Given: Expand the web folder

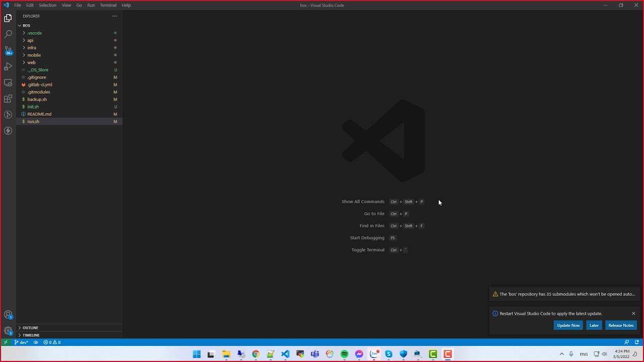Looking at the screenshot, I should [x=69, y=62].
